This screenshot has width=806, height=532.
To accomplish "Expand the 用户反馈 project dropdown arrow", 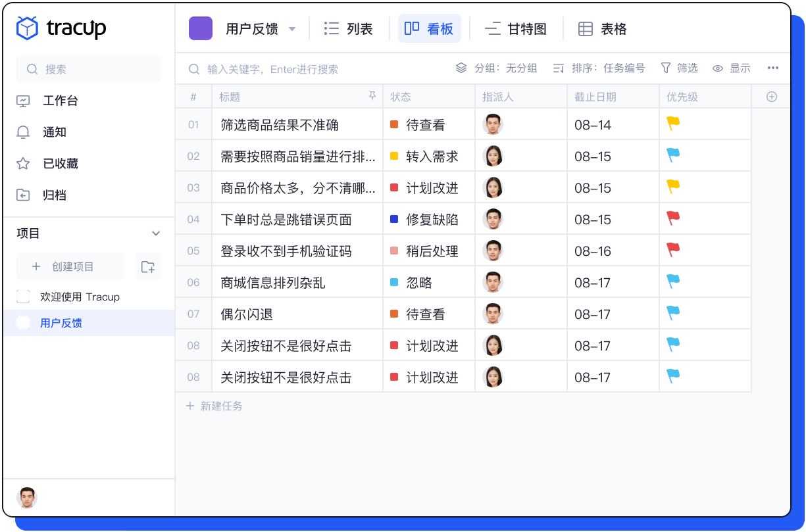I will coord(292,29).
